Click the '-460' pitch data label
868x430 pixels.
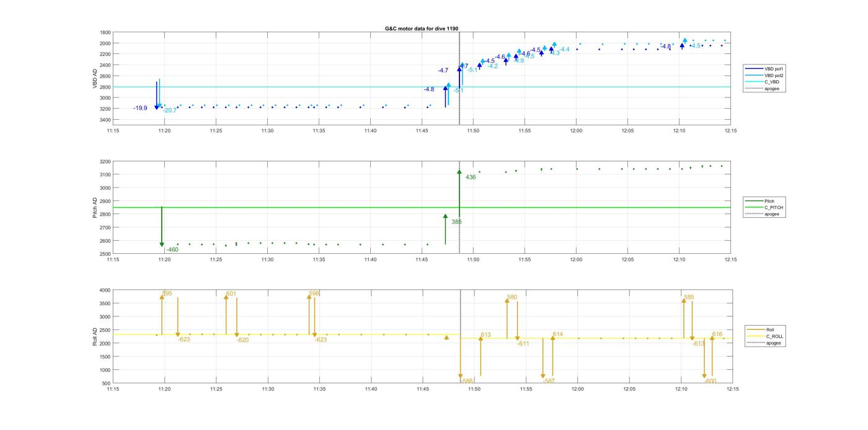coord(172,249)
